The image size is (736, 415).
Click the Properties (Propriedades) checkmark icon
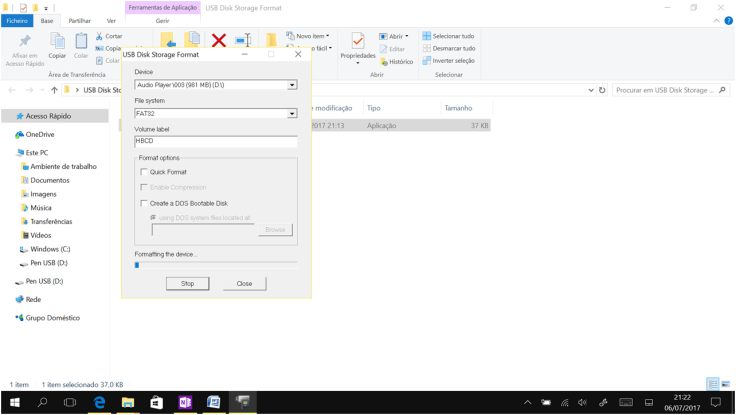pos(358,41)
